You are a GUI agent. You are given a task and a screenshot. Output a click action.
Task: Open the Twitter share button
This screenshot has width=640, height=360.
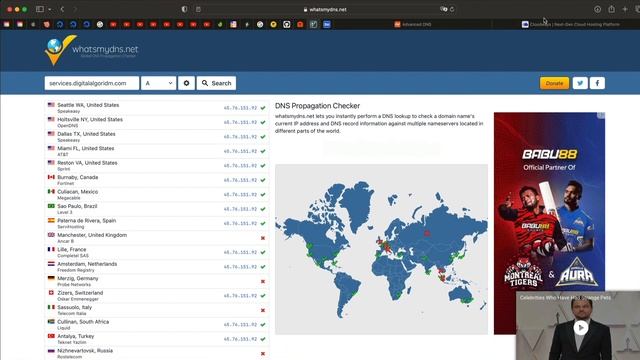(x=580, y=83)
